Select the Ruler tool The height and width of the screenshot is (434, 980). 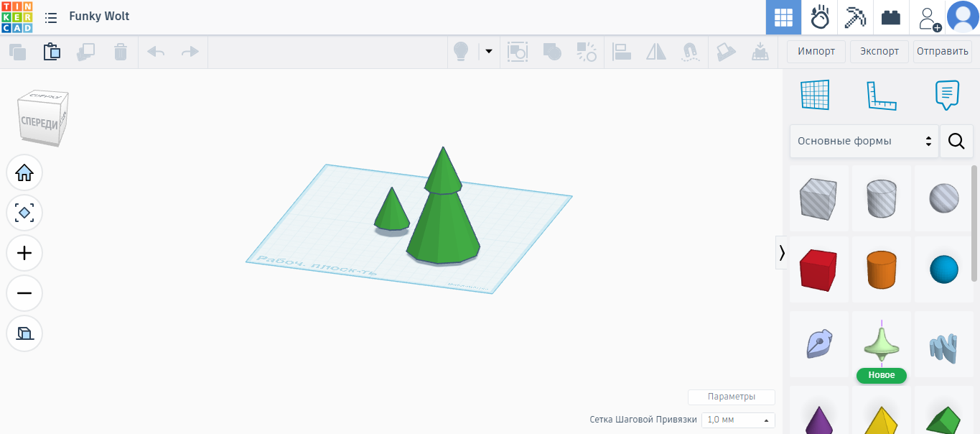click(x=882, y=96)
